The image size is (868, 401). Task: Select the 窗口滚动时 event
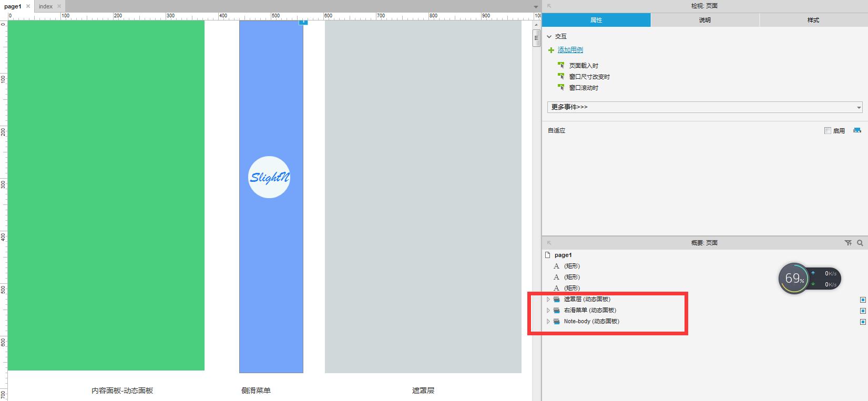pyautogui.click(x=584, y=88)
